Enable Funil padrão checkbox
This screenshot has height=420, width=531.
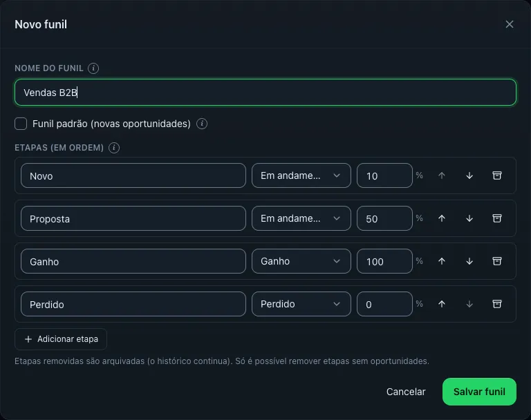(x=21, y=124)
